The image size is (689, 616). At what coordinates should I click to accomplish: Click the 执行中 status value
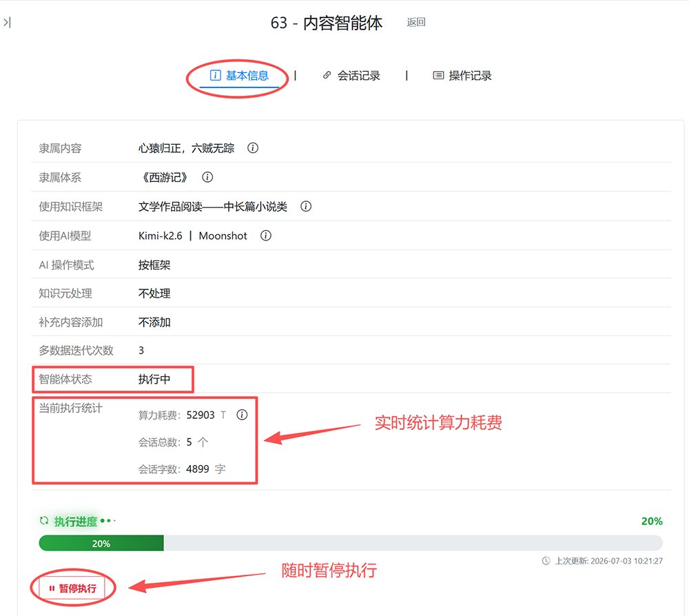(x=154, y=379)
